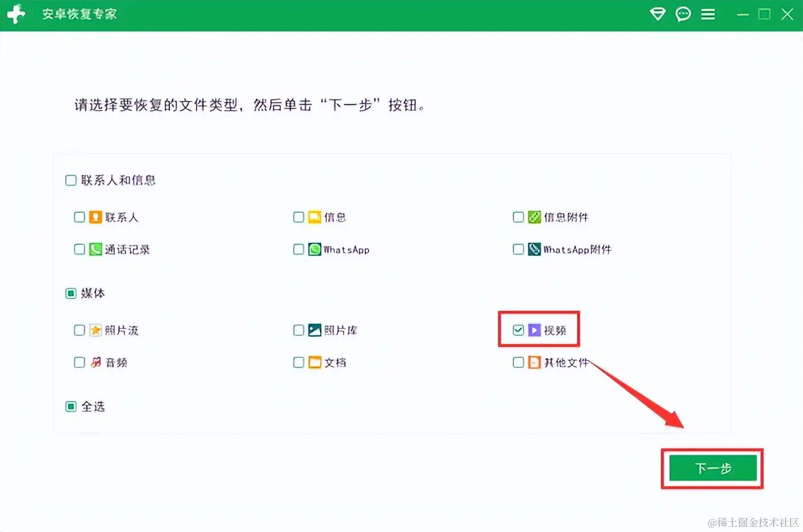Click the WhatsApp logo icon
803x532 pixels.
[x=314, y=249]
